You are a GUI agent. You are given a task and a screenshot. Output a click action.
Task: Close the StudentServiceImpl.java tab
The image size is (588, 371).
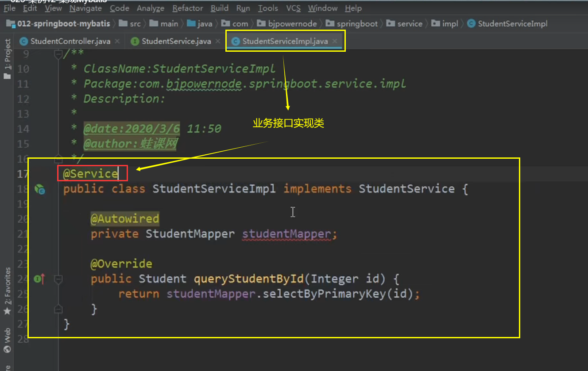[x=335, y=42]
